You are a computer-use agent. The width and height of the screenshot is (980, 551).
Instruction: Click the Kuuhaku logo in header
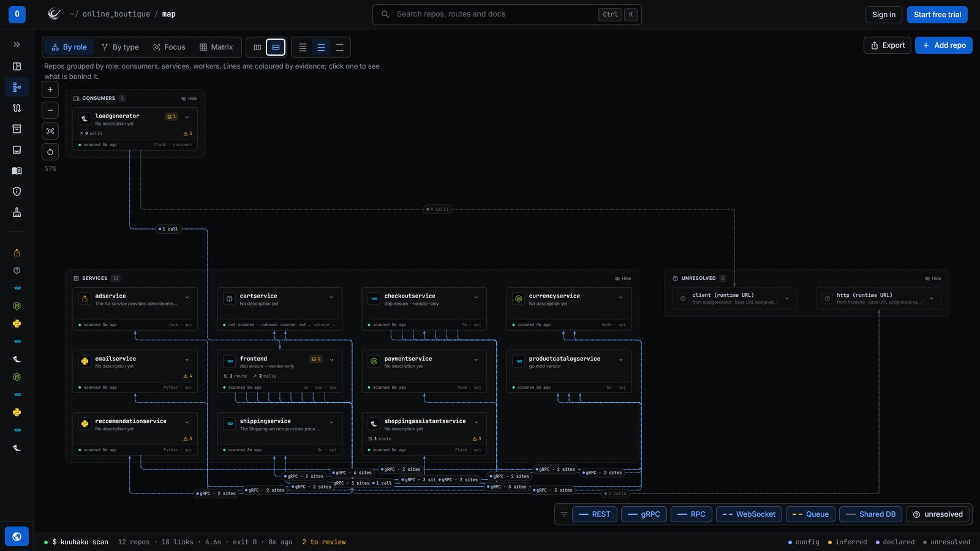[x=55, y=14]
